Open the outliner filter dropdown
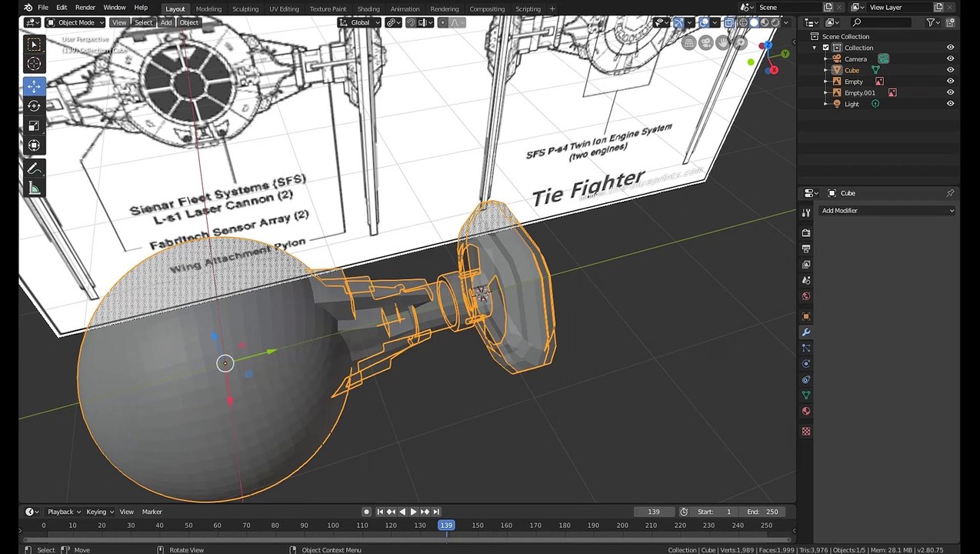The height and width of the screenshot is (554, 980). pos(933,22)
